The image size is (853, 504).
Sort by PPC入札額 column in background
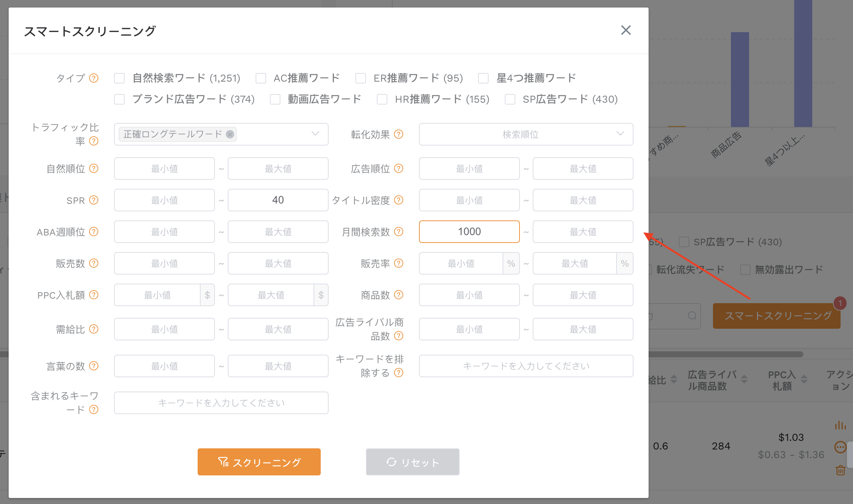[x=804, y=379]
